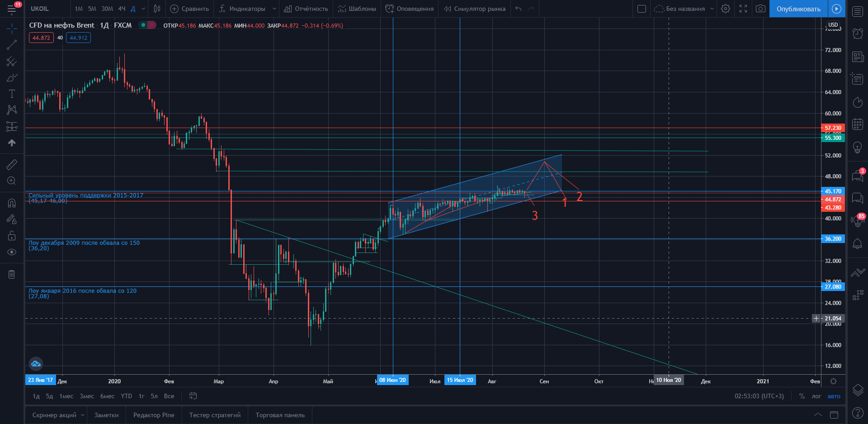
Task: Expand the "Без названия" layout dropdown arrow
Action: point(712,9)
